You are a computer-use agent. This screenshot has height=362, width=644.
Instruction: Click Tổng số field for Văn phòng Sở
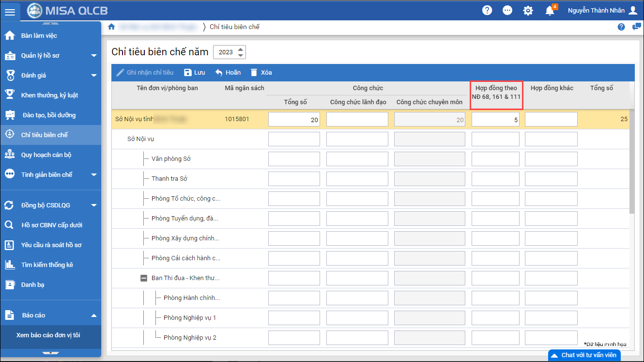[294, 159]
